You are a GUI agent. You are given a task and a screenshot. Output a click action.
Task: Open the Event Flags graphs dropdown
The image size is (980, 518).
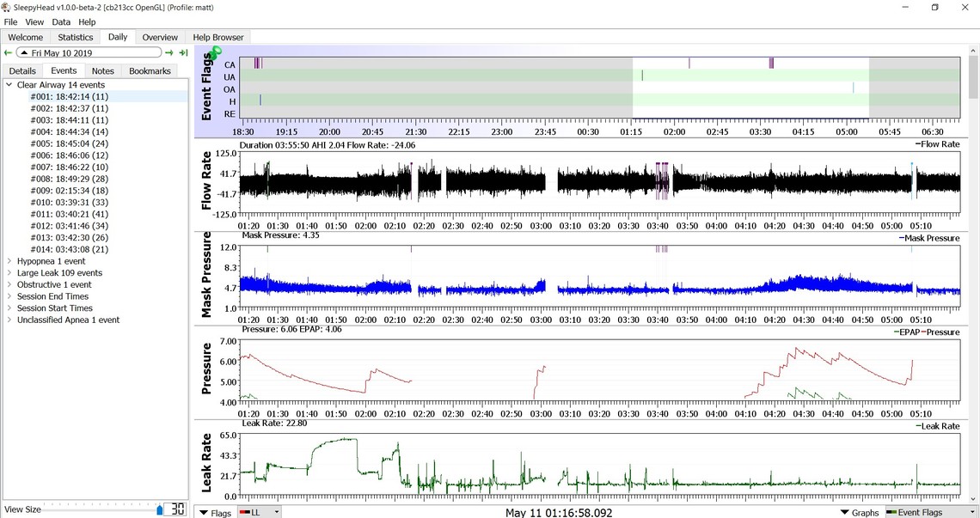pyautogui.click(x=931, y=512)
